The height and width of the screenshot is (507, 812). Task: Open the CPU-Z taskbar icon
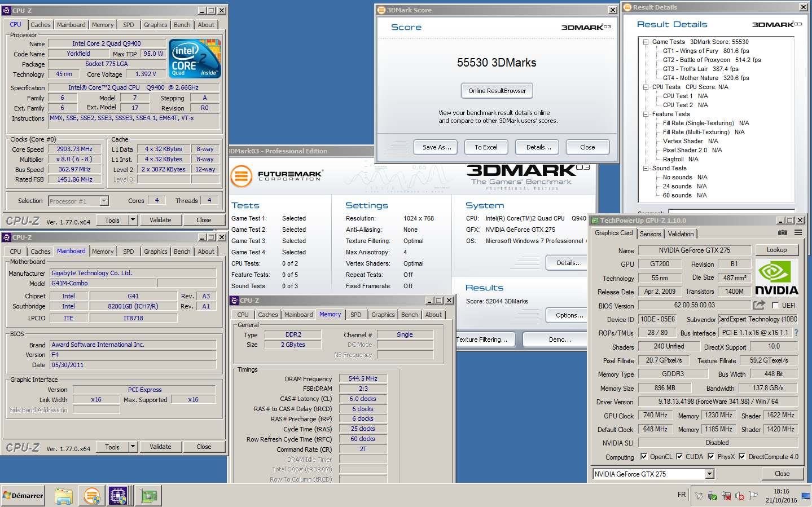118,496
